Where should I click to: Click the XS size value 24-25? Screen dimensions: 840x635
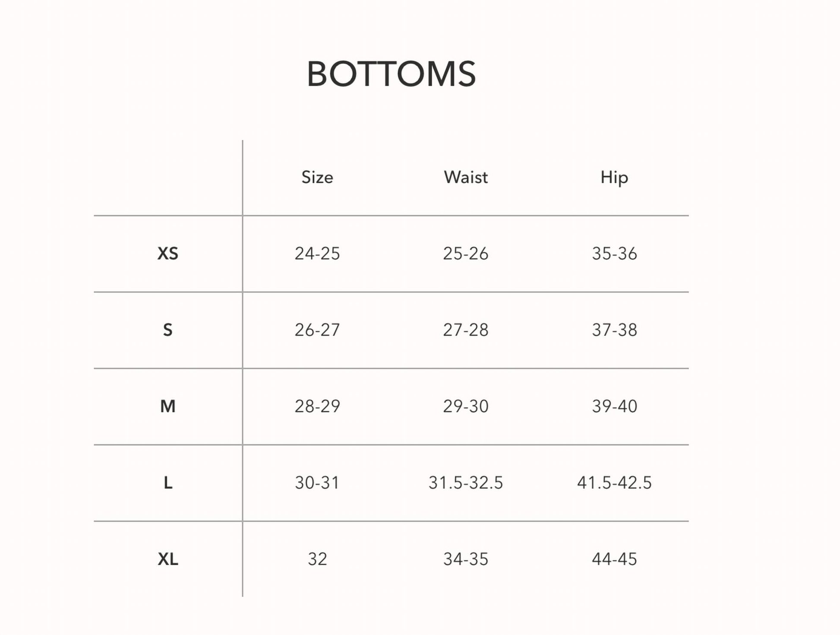[317, 254]
